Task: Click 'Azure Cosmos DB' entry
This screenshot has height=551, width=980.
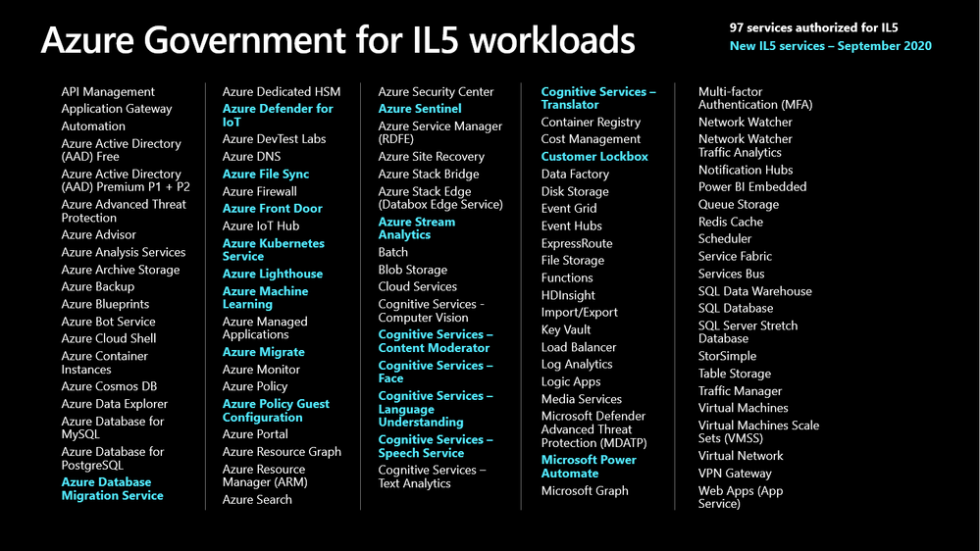Action: [x=109, y=386]
